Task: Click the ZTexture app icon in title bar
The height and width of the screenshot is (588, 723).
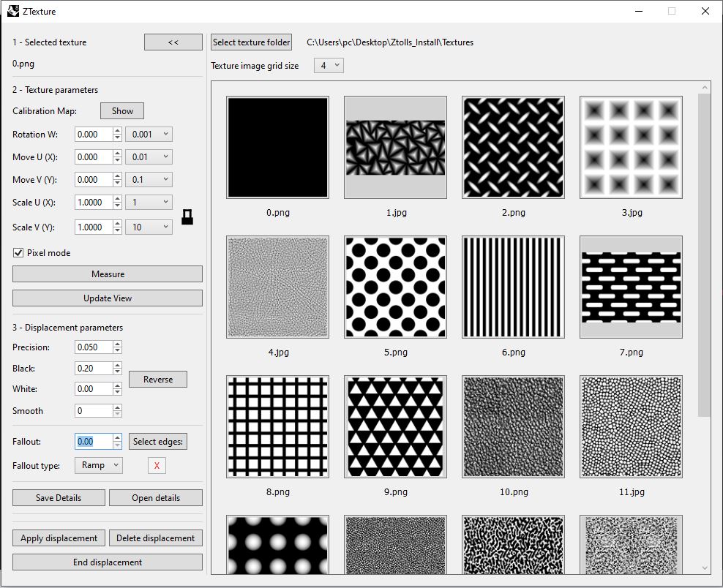Action: point(13,11)
